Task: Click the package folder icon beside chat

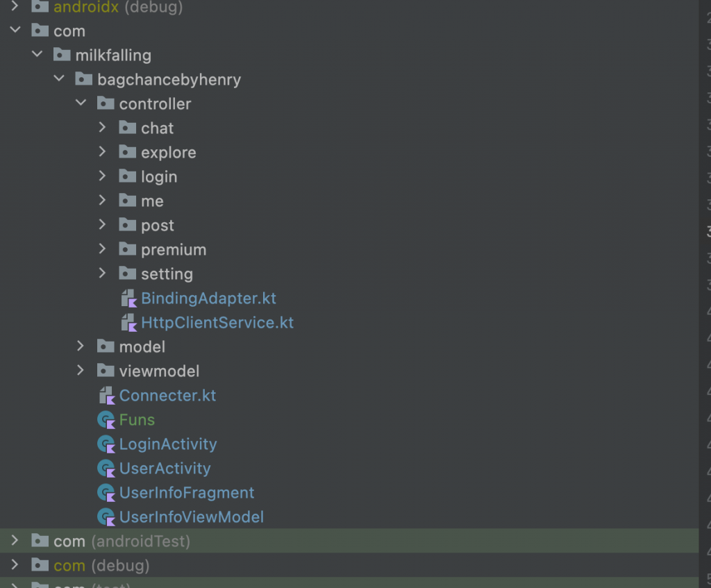Action: click(x=127, y=128)
